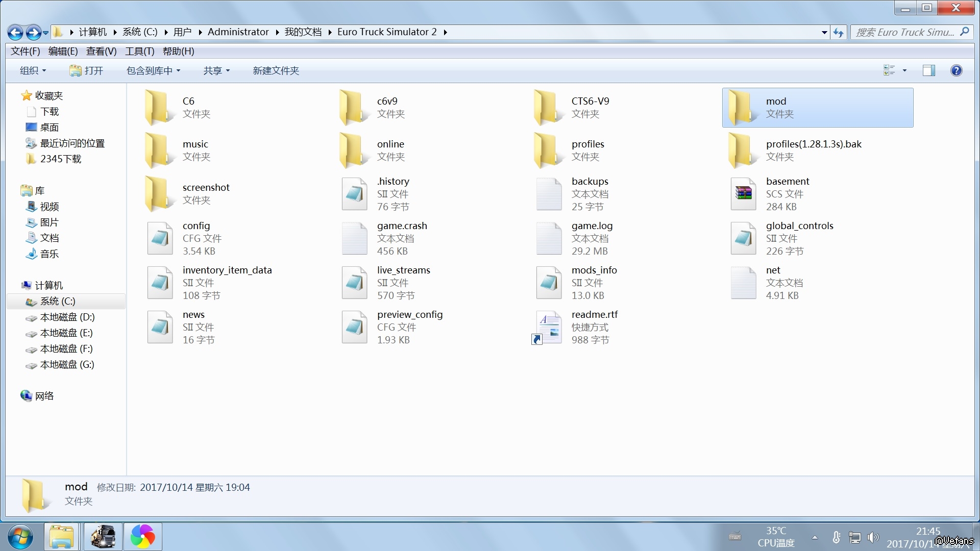Open the change view dropdown arrow

pos(904,70)
